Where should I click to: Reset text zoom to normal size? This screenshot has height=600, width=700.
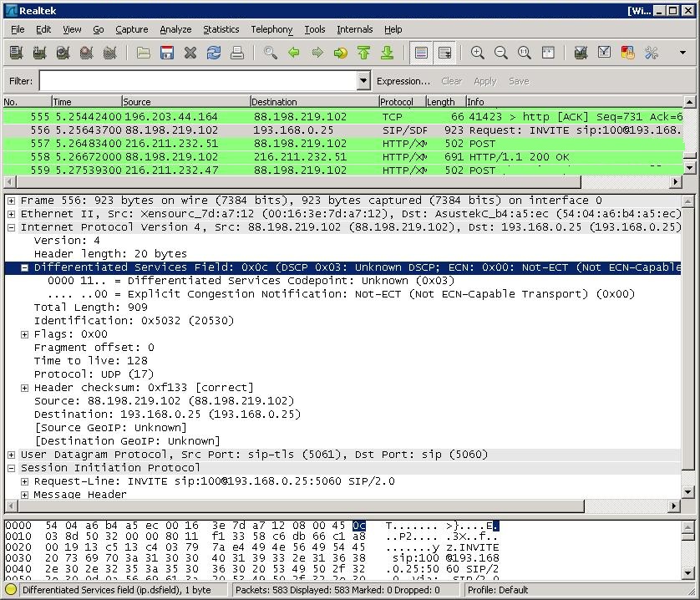point(524,53)
